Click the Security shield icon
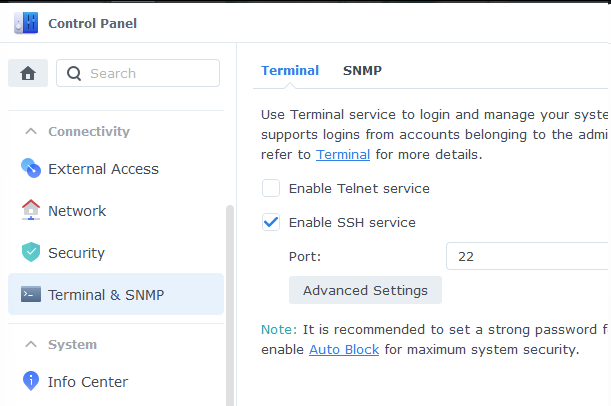The image size is (611, 406). 31,253
